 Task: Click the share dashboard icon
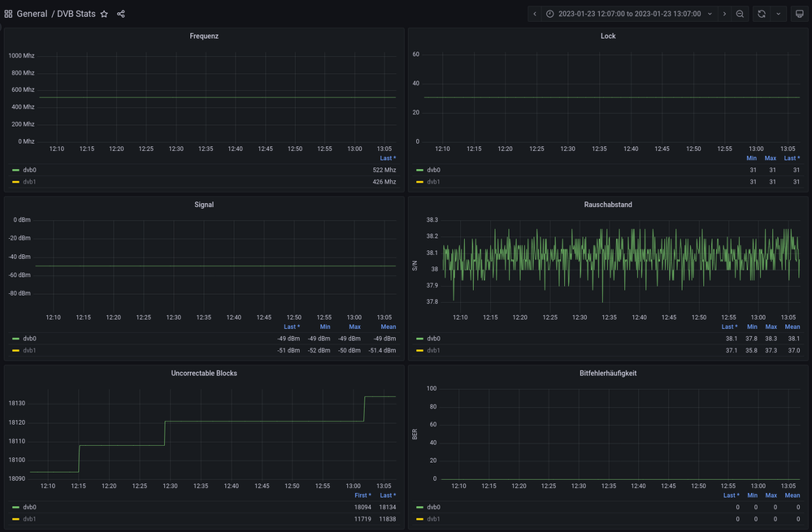coord(121,14)
